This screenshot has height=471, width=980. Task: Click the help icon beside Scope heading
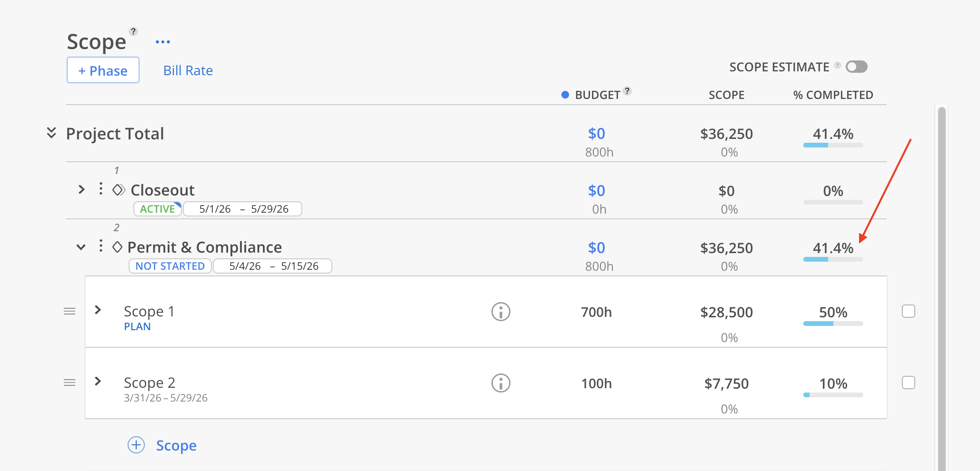pos(133,31)
